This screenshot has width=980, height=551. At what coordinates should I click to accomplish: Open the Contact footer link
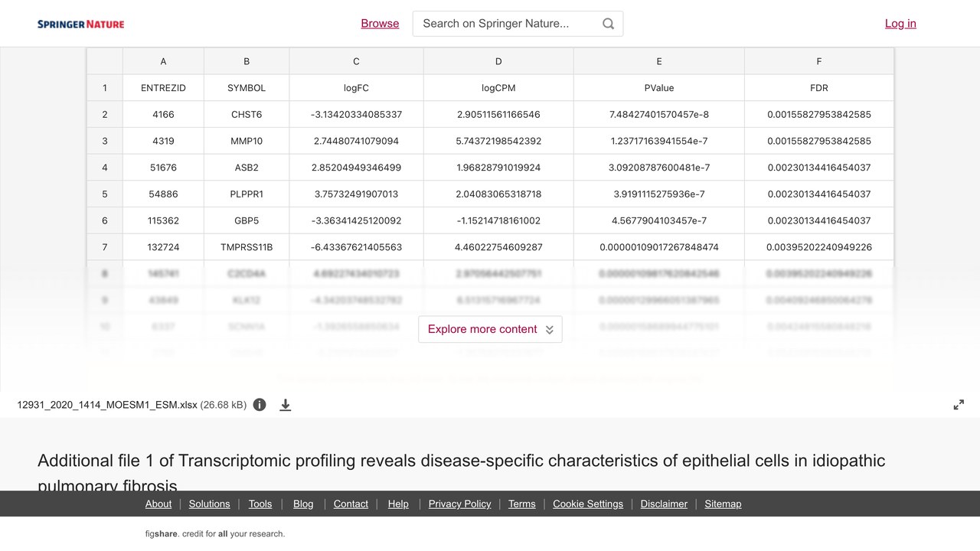pyautogui.click(x=351, y=504)
